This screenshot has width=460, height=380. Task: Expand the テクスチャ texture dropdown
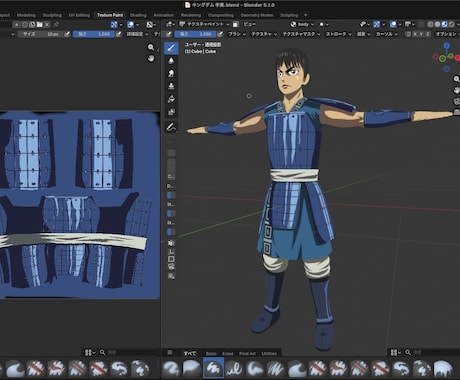[x=264, y=34]
